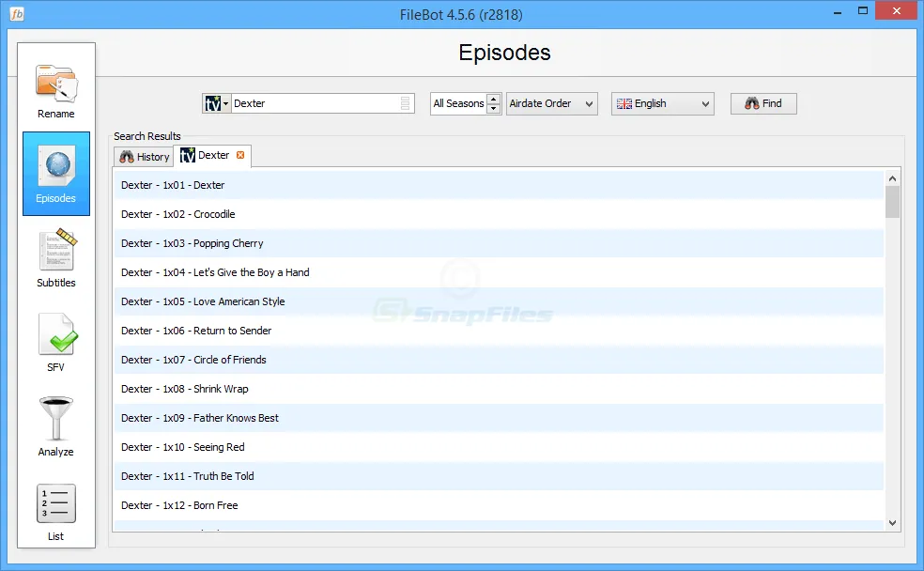924x571 pixels.
Task: Increase the season spinner value
Action: 494,99
